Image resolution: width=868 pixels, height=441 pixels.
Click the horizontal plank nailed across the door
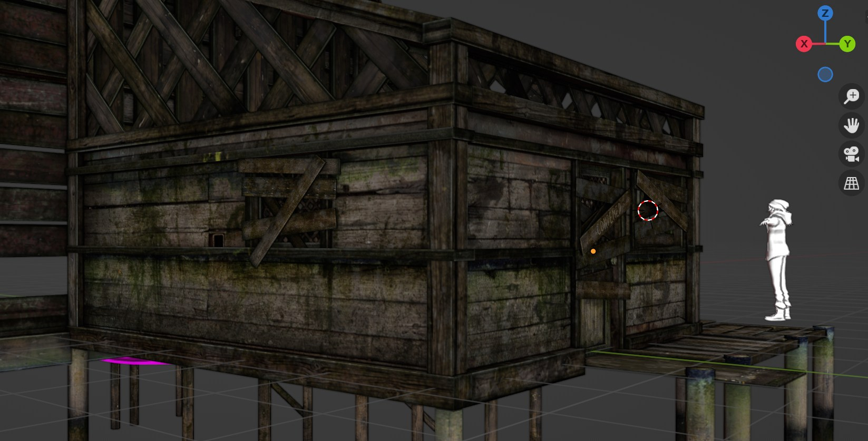[603, 290]
